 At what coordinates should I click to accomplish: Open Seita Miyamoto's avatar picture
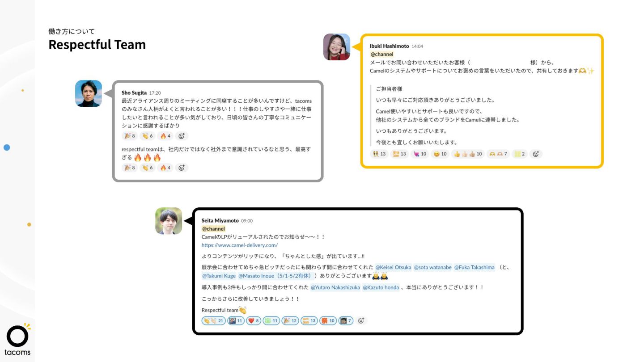click(169, 221)
